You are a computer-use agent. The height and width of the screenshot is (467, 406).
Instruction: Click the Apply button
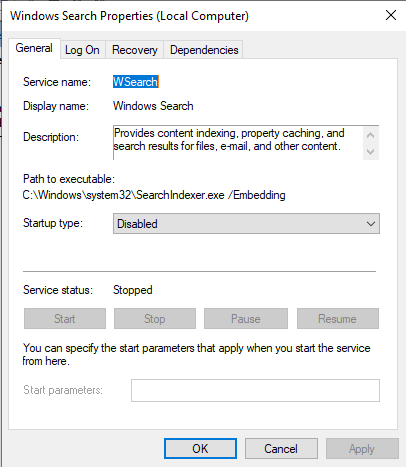click(x=362, y=449)
